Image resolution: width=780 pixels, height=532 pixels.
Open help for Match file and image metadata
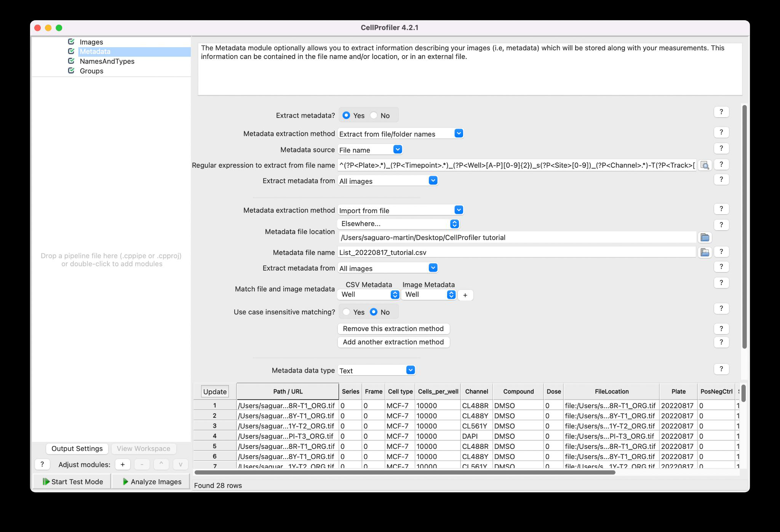(x=721, y=283)
